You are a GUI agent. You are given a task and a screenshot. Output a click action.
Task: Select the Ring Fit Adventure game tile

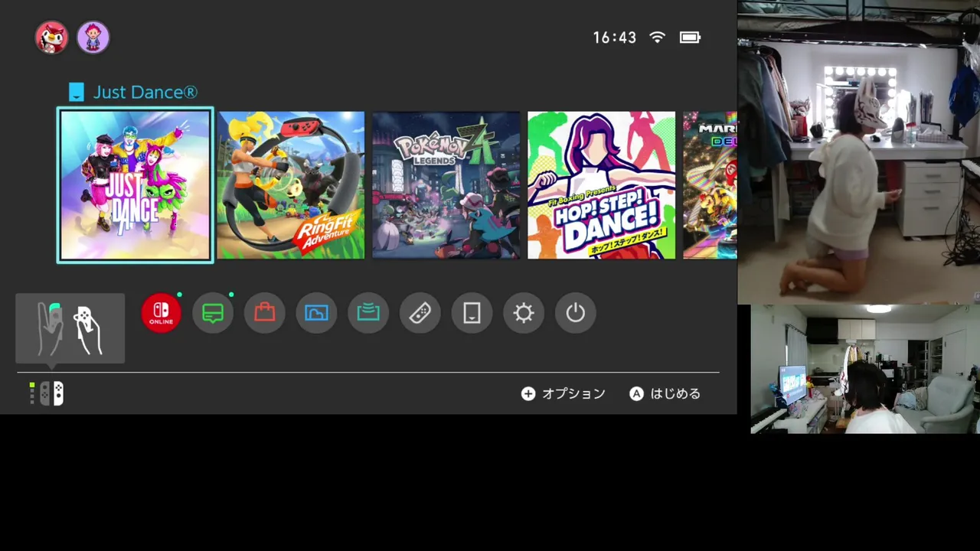click(x=291, y=185)
